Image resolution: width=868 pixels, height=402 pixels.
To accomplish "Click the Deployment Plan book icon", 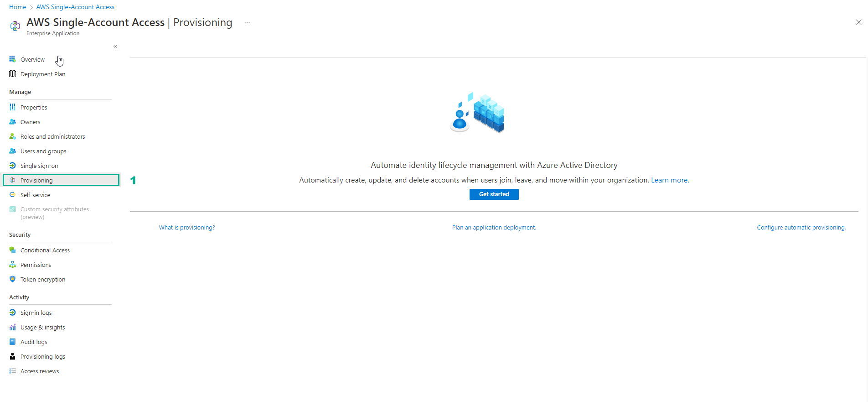I will 12,74.
